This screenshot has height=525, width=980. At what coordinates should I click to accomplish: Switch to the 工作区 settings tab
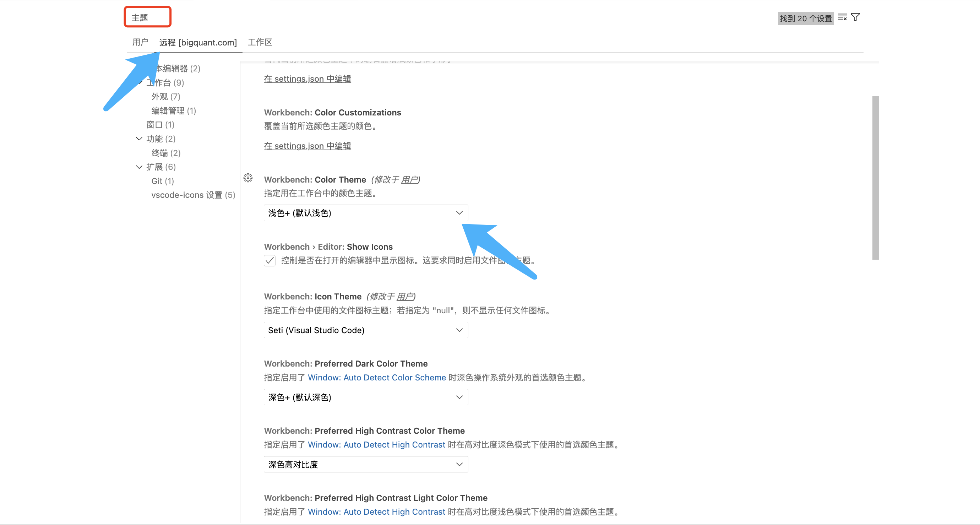coord(260,42)
